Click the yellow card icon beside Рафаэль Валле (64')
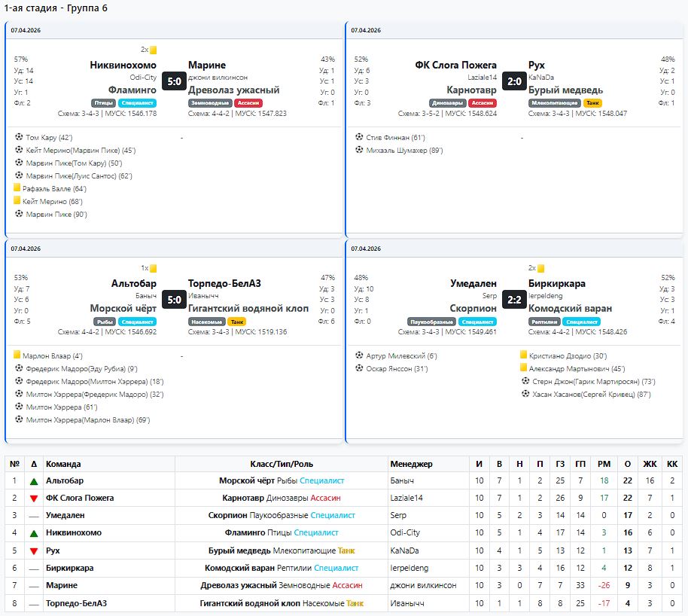The width and height of the screenshot is (688, 616). [x=17, y=189]
